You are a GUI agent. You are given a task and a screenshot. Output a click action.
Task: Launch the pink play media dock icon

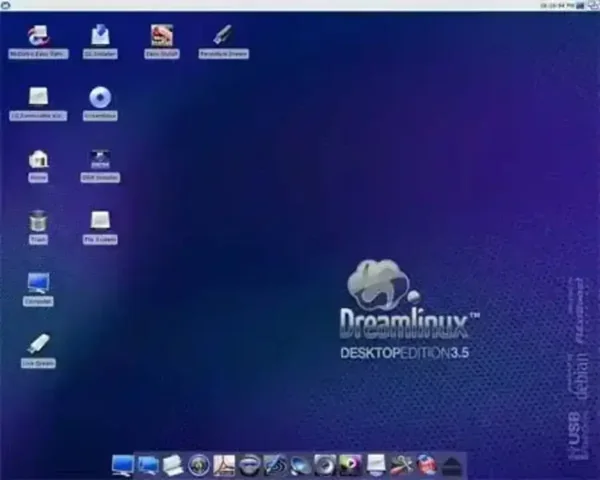351,465
